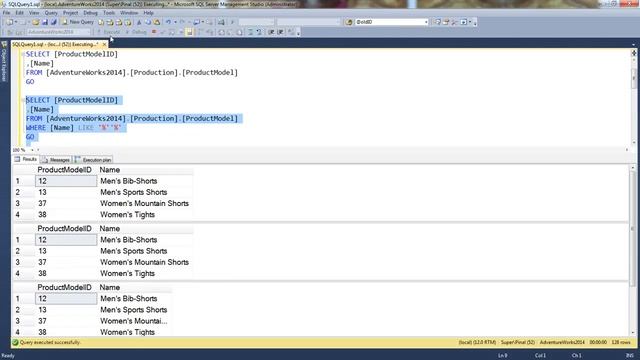This screenshot has width=640, height=360.
Task: Open the Query menu
Action: tap(51, 13)
